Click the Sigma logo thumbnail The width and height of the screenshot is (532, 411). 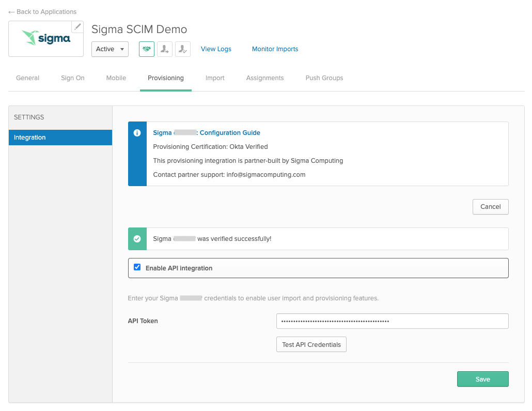point(46,39)
